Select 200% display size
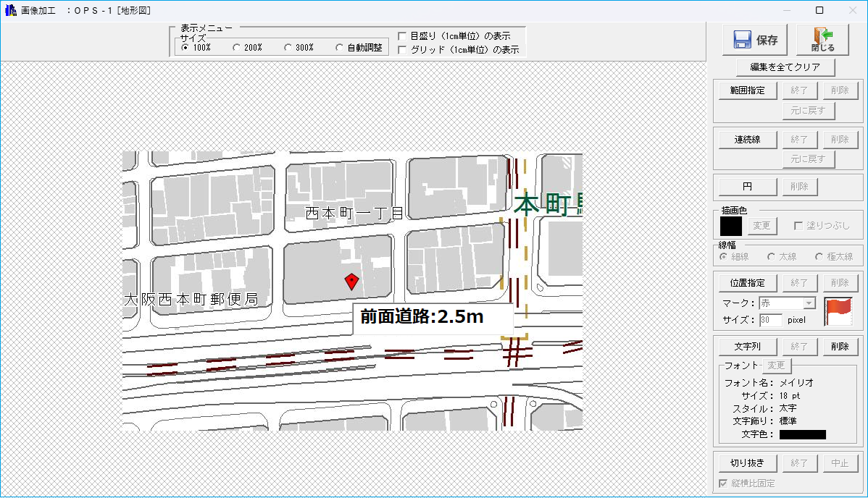Screen dimensions: 868x498 coord(237,48)
